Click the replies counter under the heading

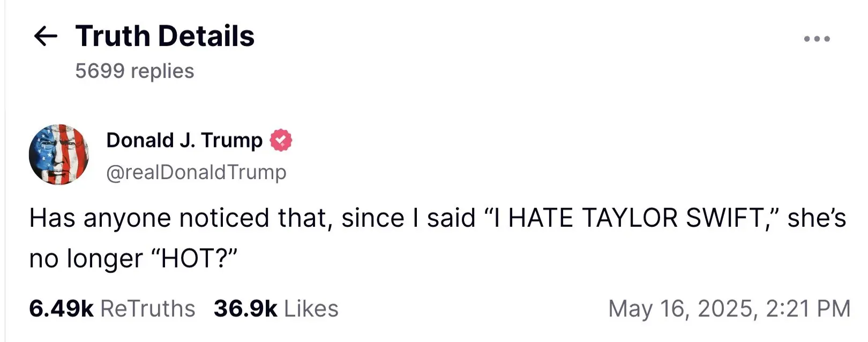point(134,70)
